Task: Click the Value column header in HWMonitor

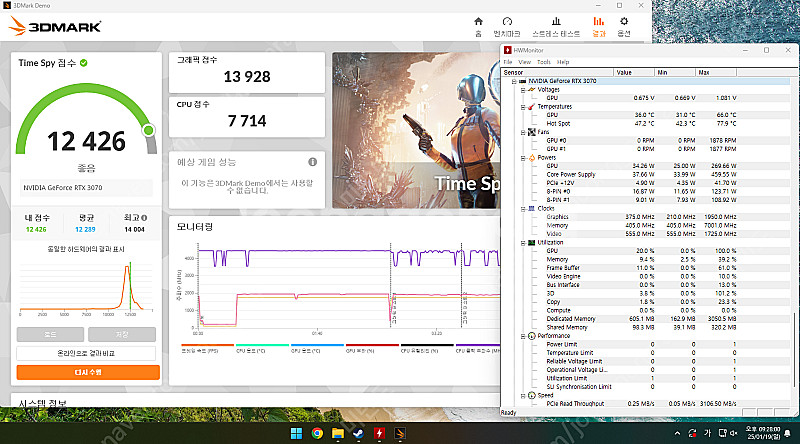Action: [634, 72]
